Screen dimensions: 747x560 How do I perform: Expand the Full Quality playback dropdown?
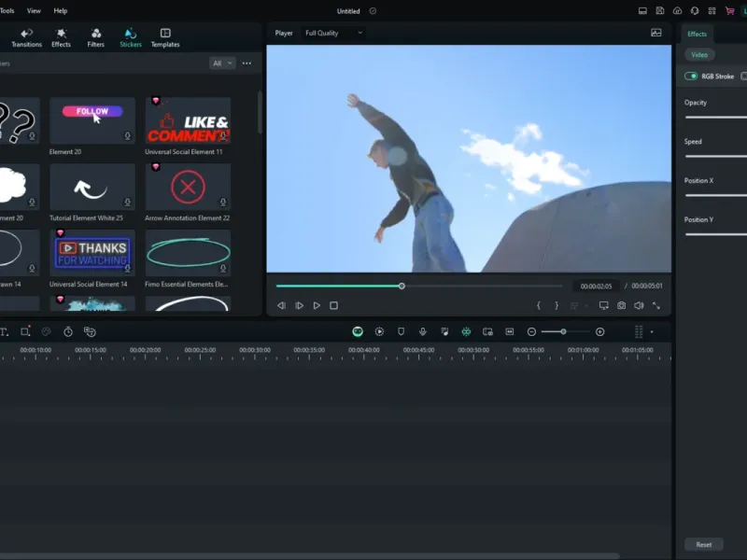334,33
